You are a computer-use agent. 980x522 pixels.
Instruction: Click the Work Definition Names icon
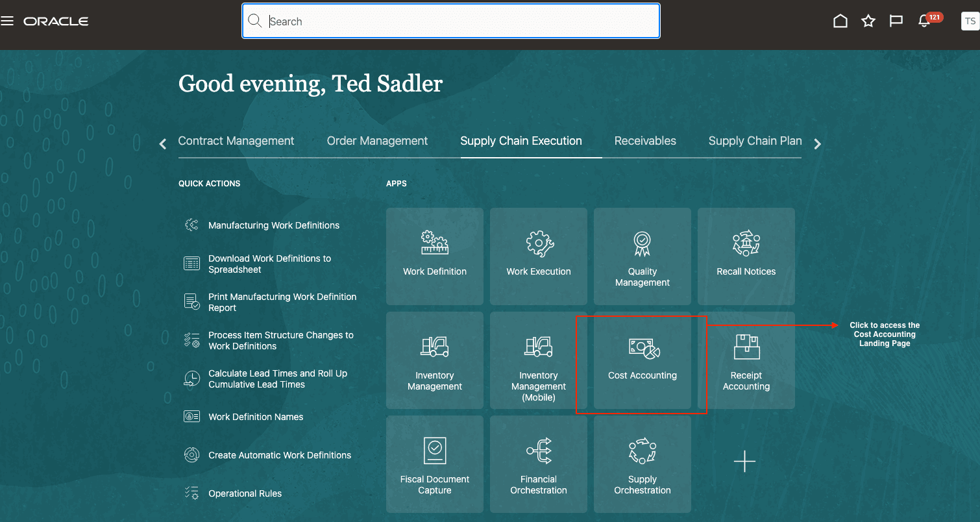pos(191,417)
